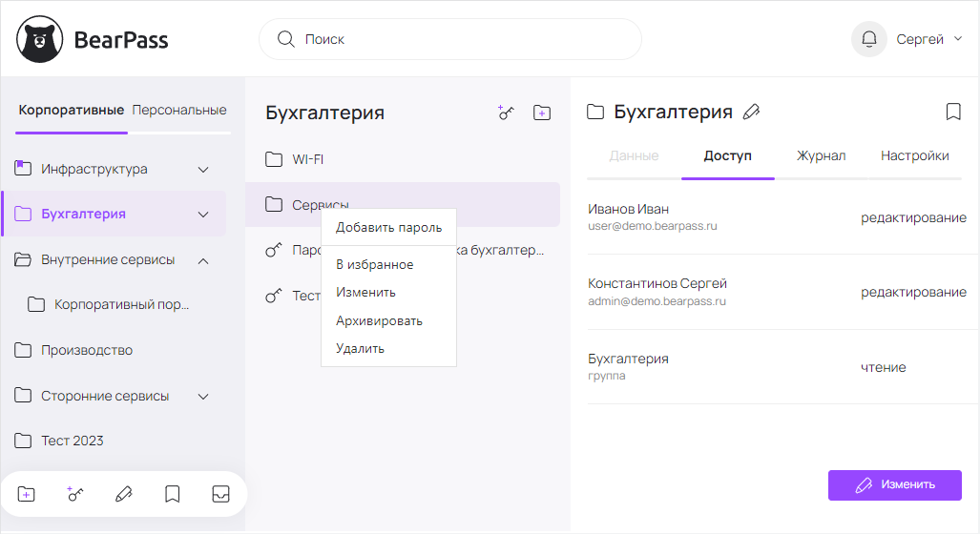
Task: Expand the Инфраструктура folder chevron
Action: pos(202,170)
